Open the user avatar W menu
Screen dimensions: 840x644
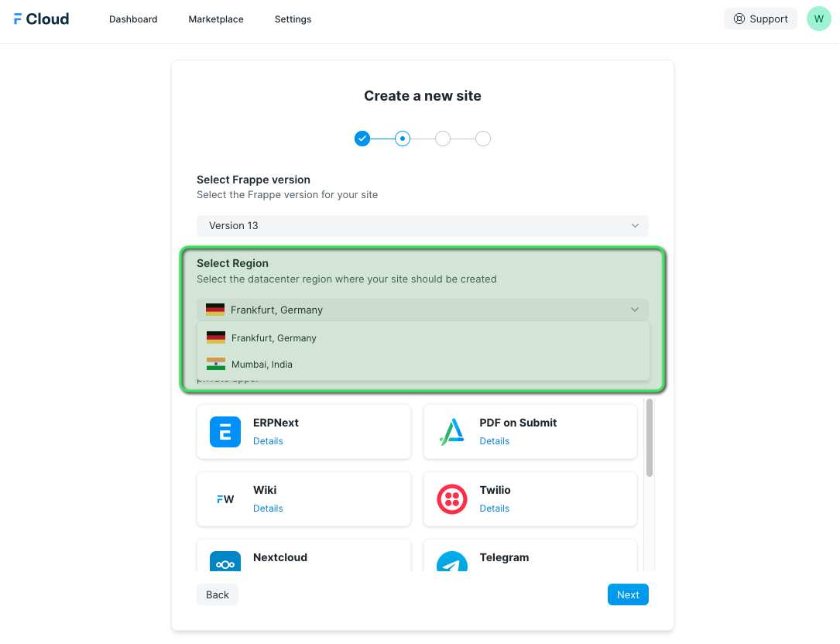click(x=818, y=19)
